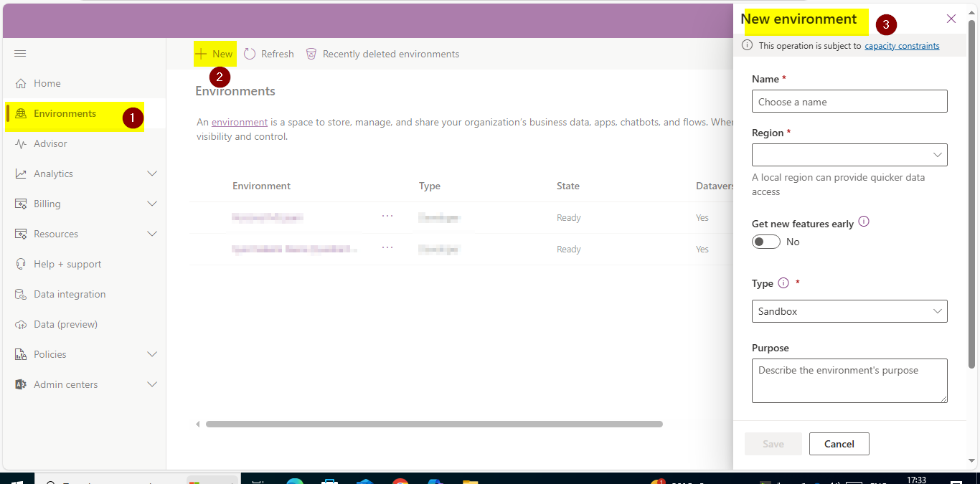Click the Save button
Image resolution: width=980 pixels, height=484 pixels.
click(773, 444)
